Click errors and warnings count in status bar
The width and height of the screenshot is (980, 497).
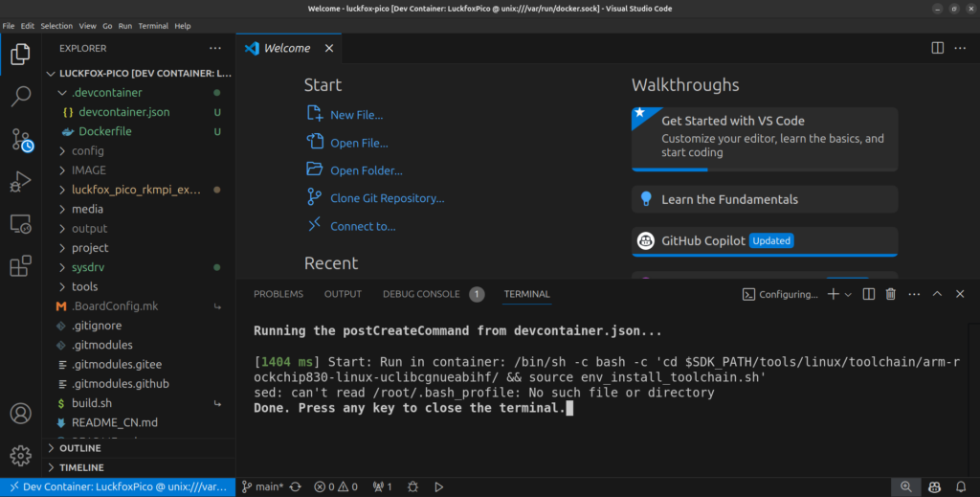(x=336, y=487)
